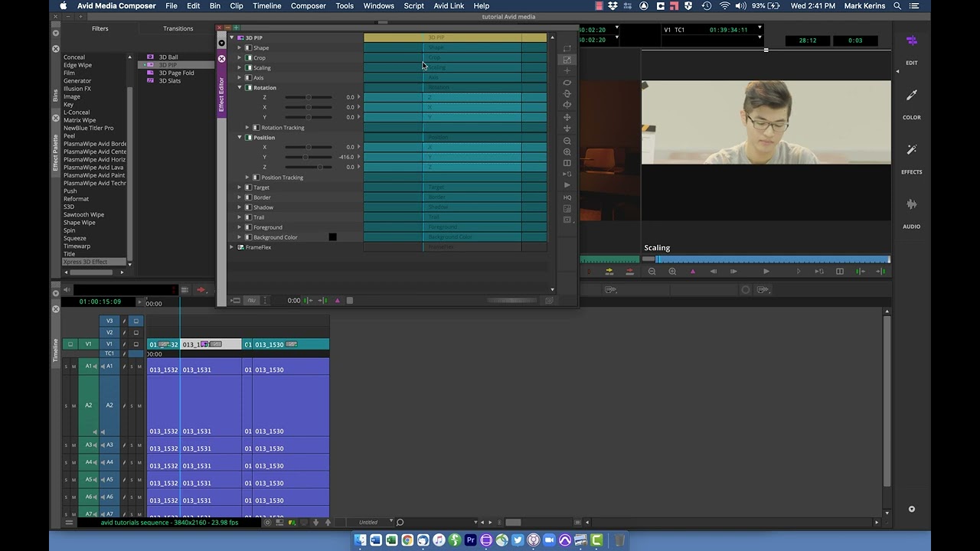The height and width of the screenshot is (551, 980).
Task: Click Enlarge magnifier under the monitor
Action: point(672,272)
